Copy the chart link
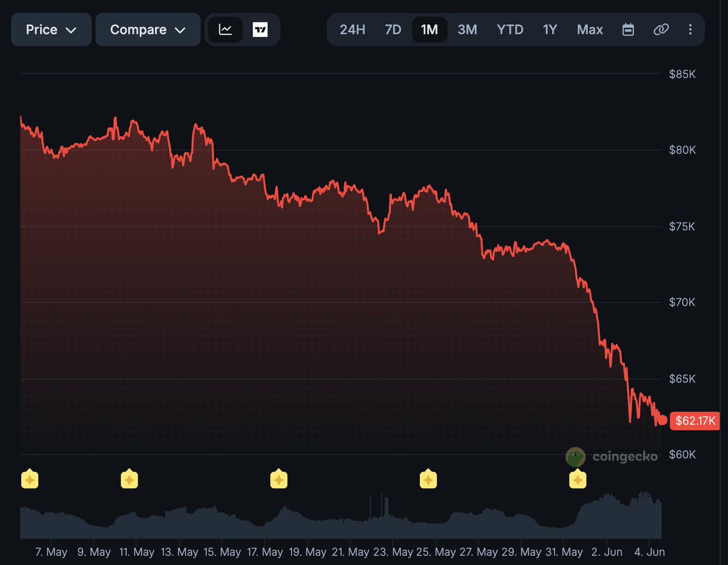The width and height of the screenshot is (728, 565). [661, 30]
